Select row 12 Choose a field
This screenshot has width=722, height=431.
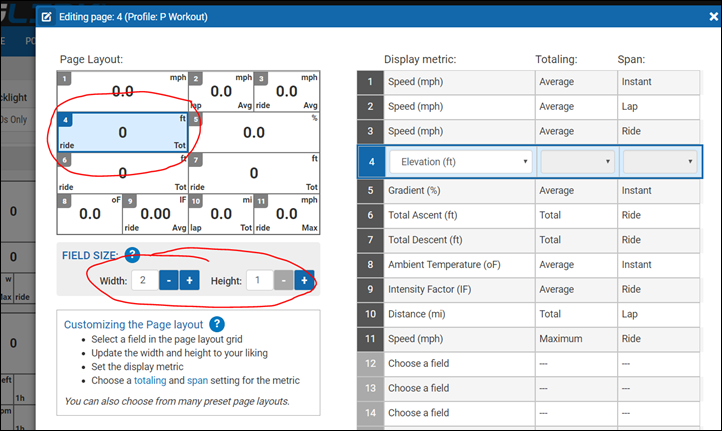458,361
